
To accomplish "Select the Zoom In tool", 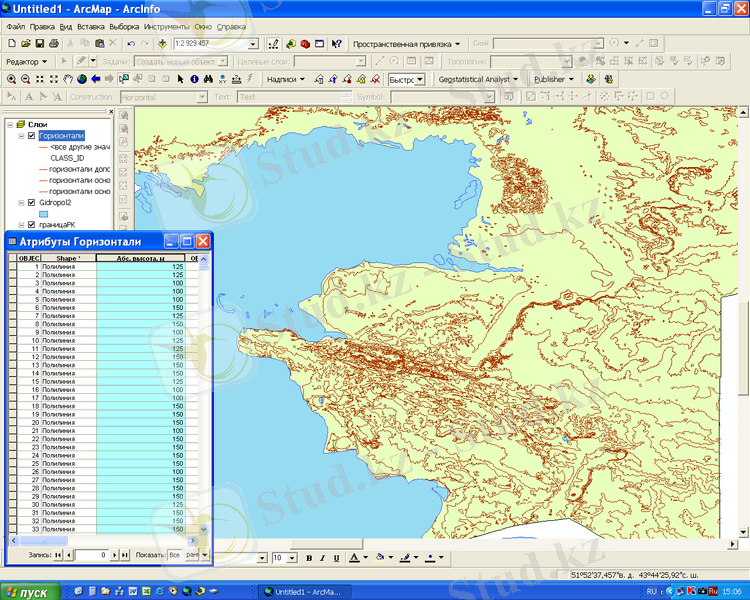I will point(11,79).
